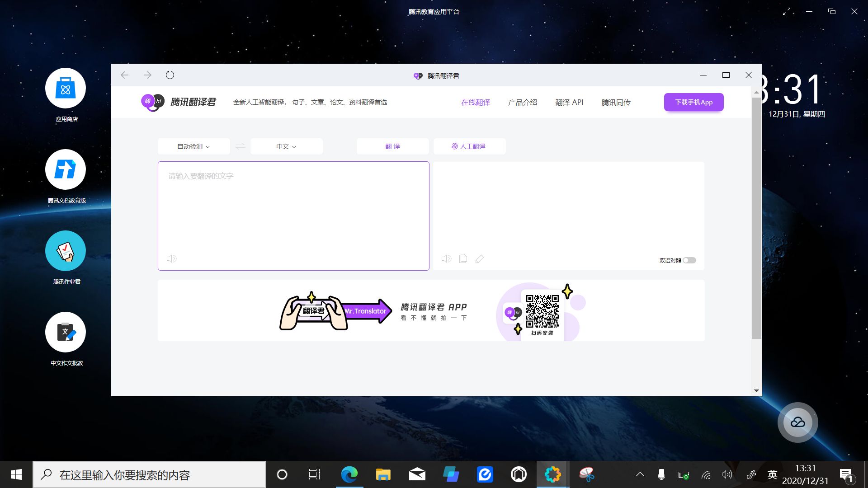Open Mail app from taskbar

[417, 474]
